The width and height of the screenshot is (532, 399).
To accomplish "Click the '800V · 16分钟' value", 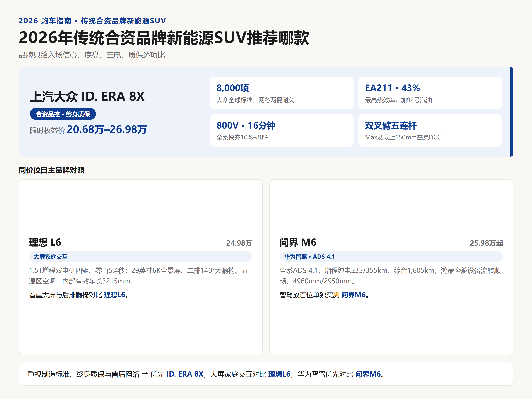I will (246, 125).
